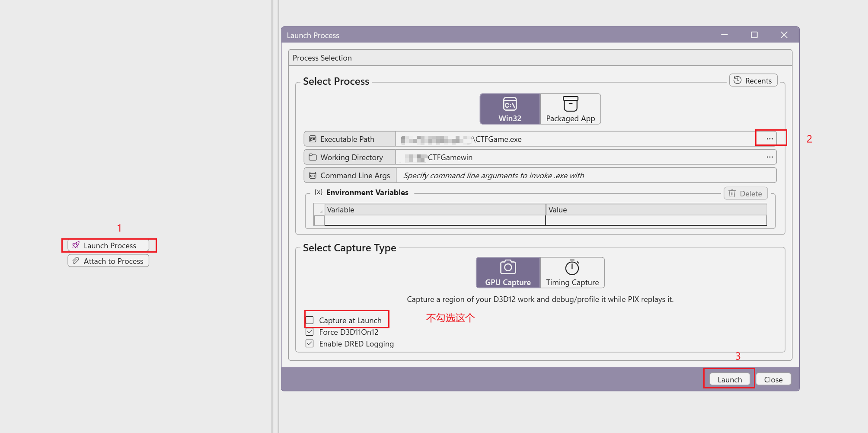This screenshot has width=868, height=433.
Task: Maximize the Launch Process window
Action: (x=754, y=35)
